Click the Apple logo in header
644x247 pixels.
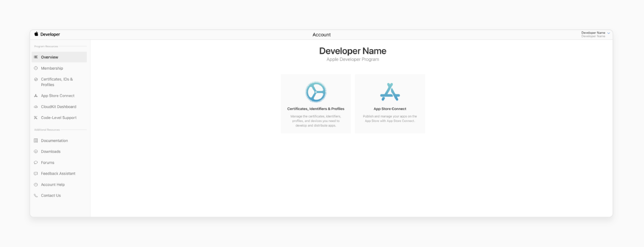[x=36, y=34]
